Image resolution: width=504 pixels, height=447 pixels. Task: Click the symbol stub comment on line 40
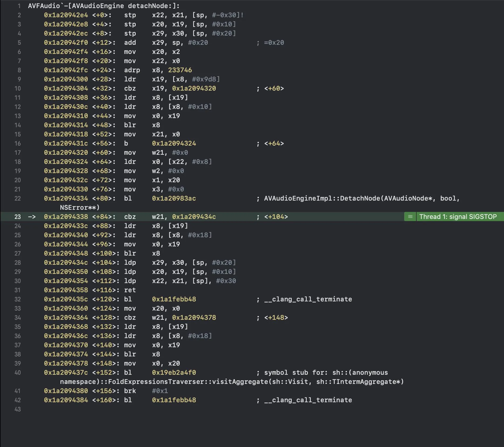[326, 373]
